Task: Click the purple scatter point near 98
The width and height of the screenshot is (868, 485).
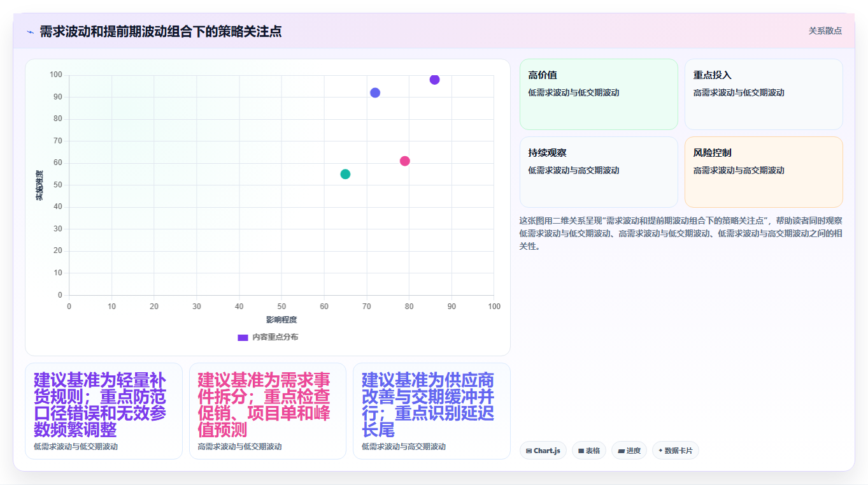Action: (434, 80)
